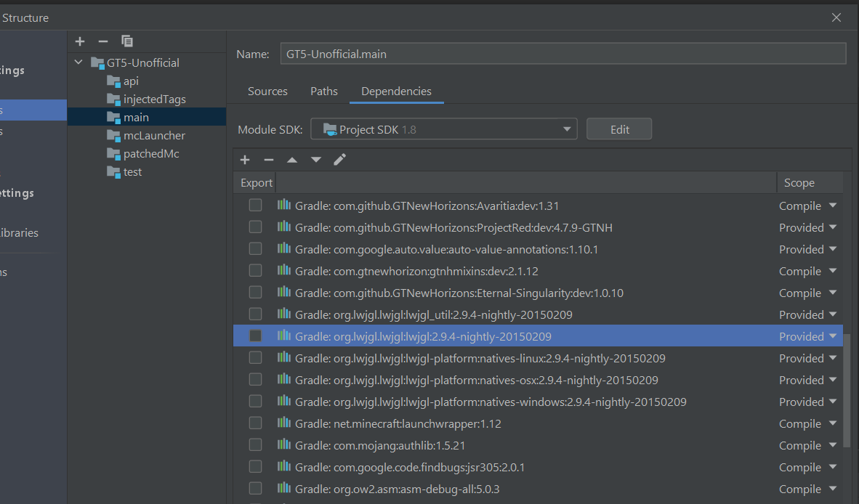Copy the selected module
The image size is (859, 504).
(127, 41)
